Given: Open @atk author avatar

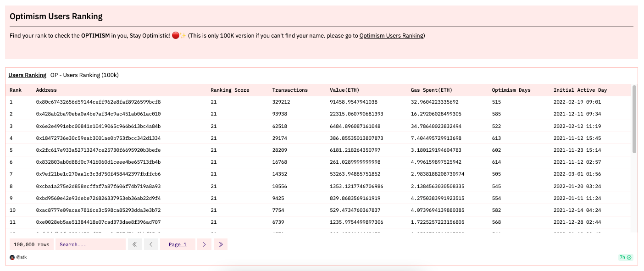Looking at the screenshot, I should (x=12, y=257).
